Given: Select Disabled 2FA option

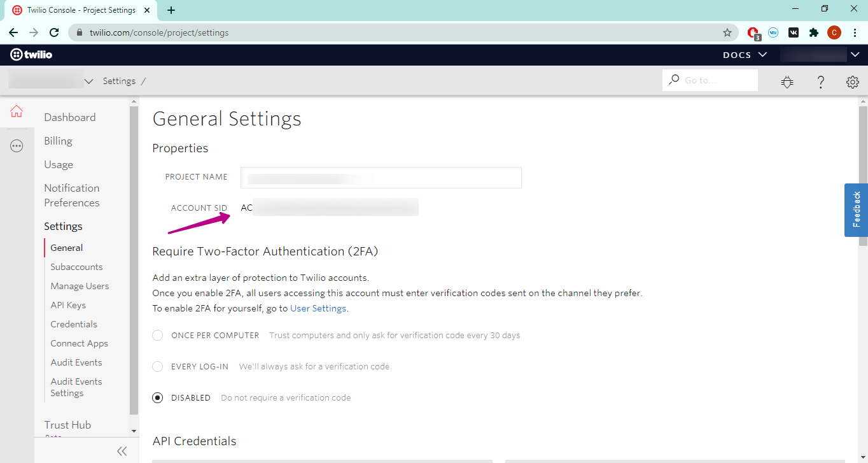Looking at the screenshot, I should pos(158,397).
